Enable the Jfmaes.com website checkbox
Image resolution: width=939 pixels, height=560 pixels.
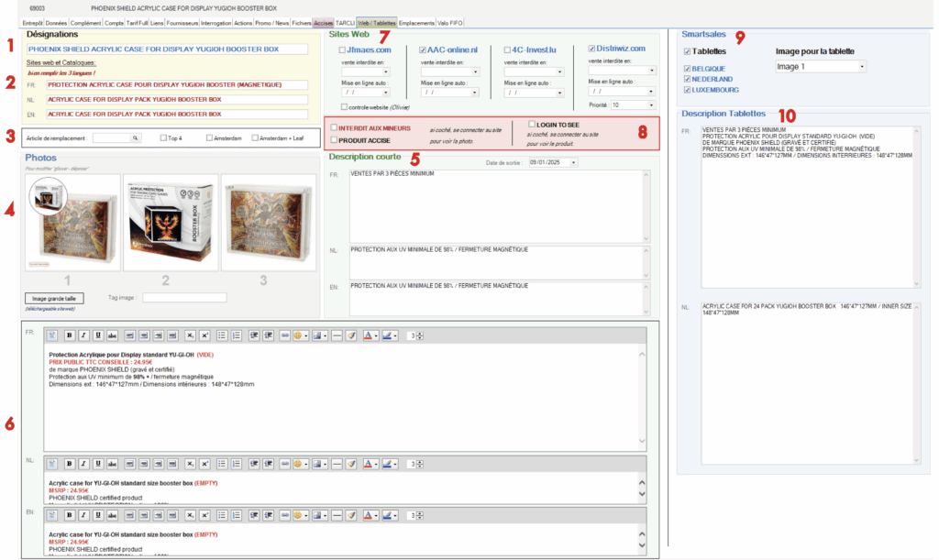342,49
